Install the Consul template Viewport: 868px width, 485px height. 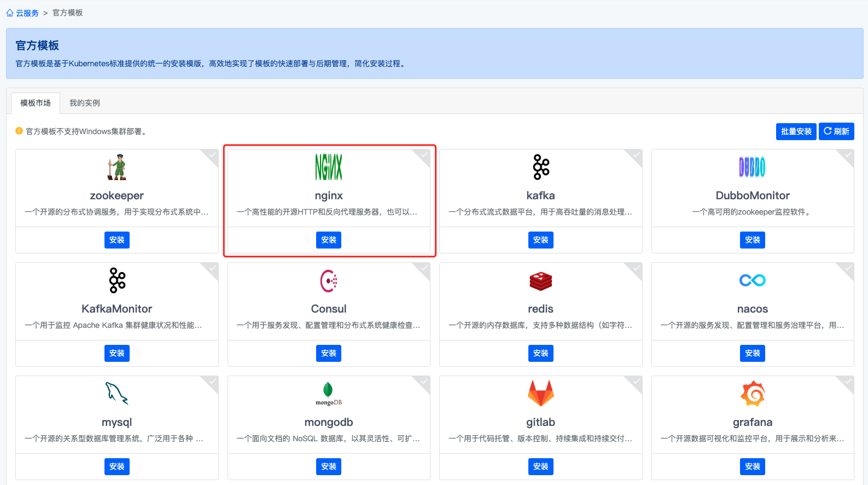coord(329,353)
